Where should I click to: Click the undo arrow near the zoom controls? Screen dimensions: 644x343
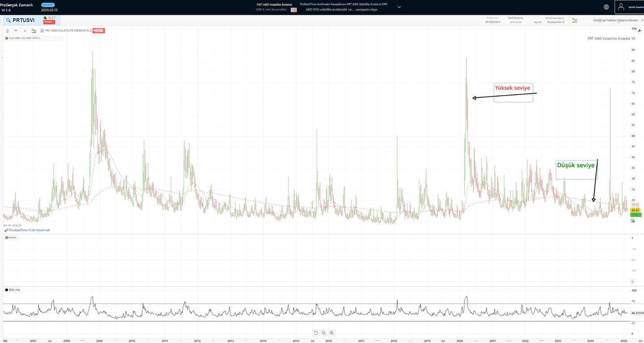point(316,333)
